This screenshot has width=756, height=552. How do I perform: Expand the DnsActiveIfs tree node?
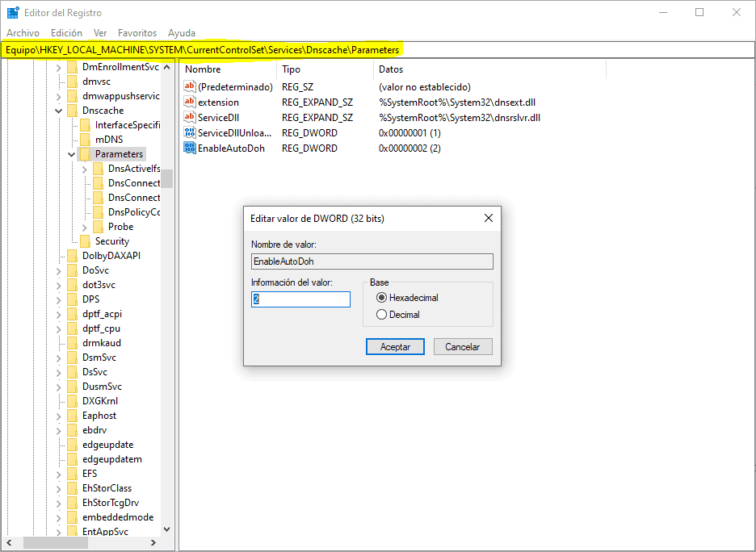[84, 169]
